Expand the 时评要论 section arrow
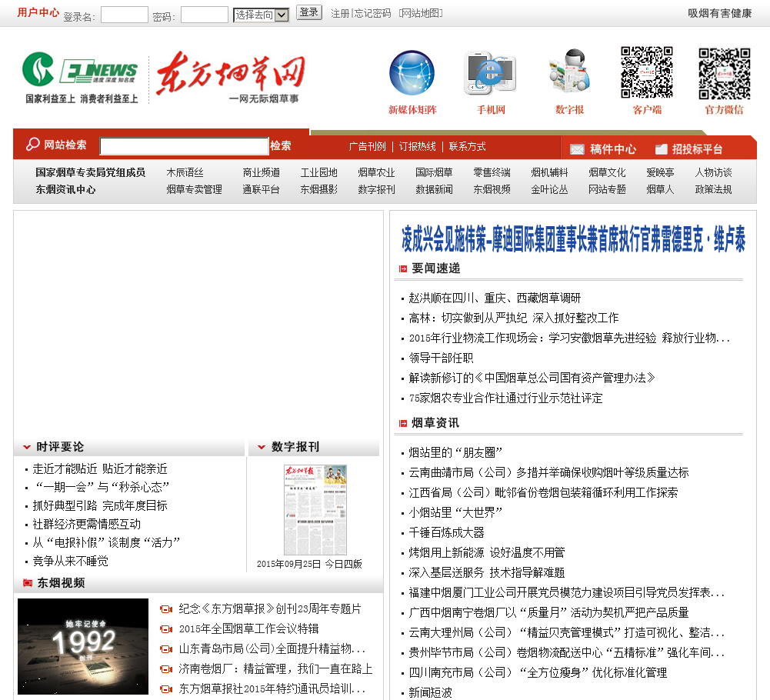The height and width of the screenshot is (700, 770). pyautogui.click(x=27, y=447)
